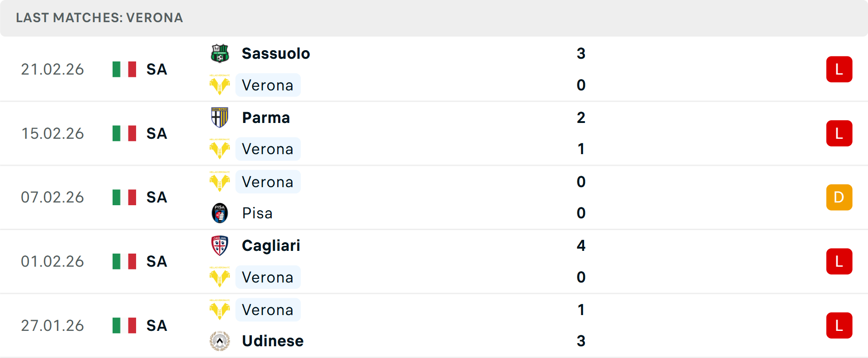Click the 15.02.26 match date
This screenshot has height=358, width=868.
(x=52, y=133)
